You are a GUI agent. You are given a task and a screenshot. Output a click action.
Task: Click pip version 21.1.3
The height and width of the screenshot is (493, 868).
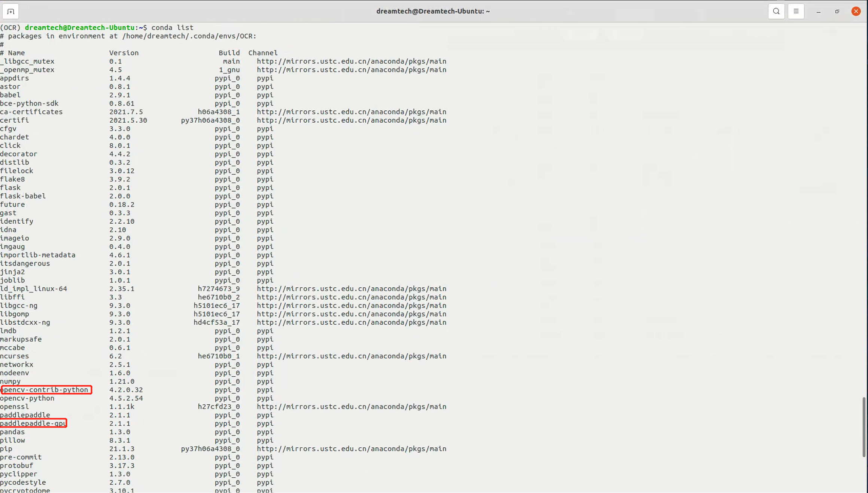[122, 449]
